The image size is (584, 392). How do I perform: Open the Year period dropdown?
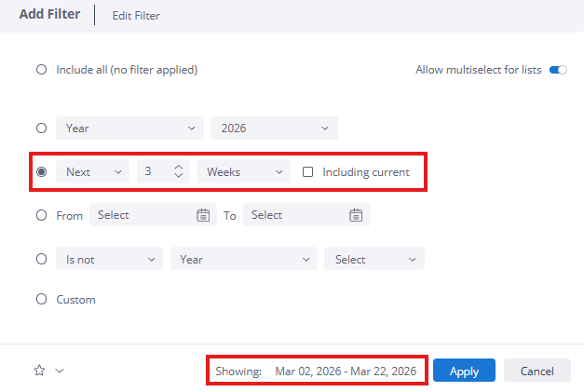(129, 128)
